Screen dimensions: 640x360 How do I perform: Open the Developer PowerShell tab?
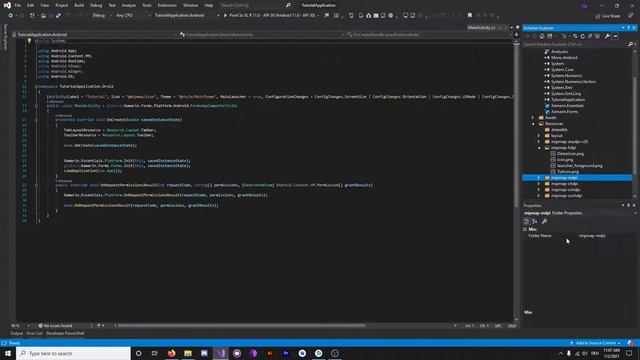65,333
